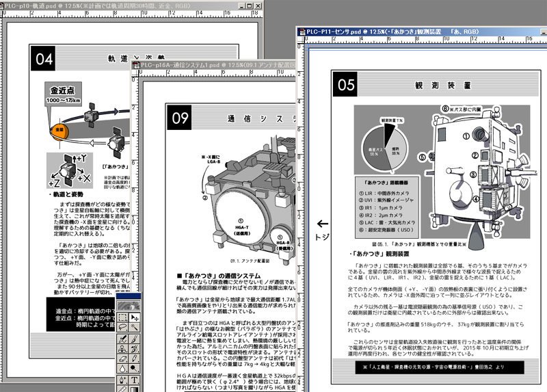Image resolution: width=547 pixels, height=392 pixels.
Task: Click the PLC-P11-センサ.psd title bar
Action: [x=422, y=31]
